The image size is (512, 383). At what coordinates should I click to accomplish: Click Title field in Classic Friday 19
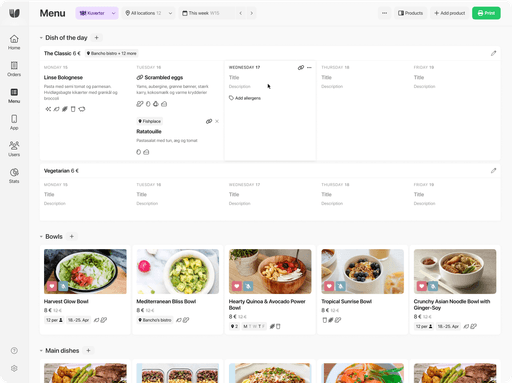419,77
